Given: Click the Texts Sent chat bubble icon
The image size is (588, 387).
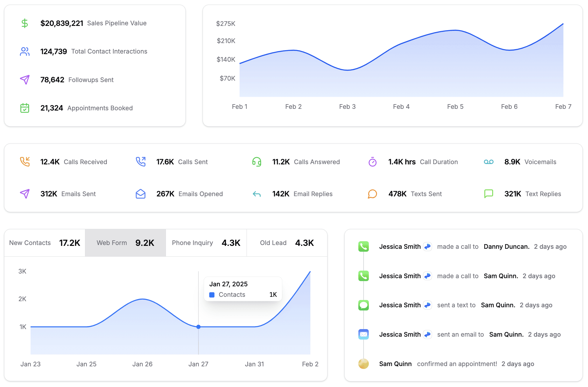Looking at the screenshot, I should (x=373, y=194).
